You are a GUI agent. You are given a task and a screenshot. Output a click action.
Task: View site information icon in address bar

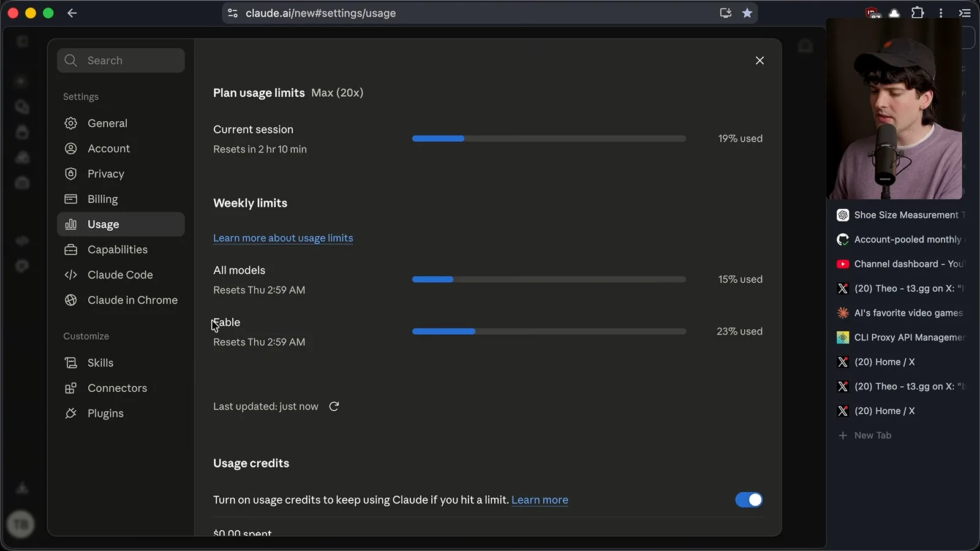pyautogui.click(x=233, y=13)
